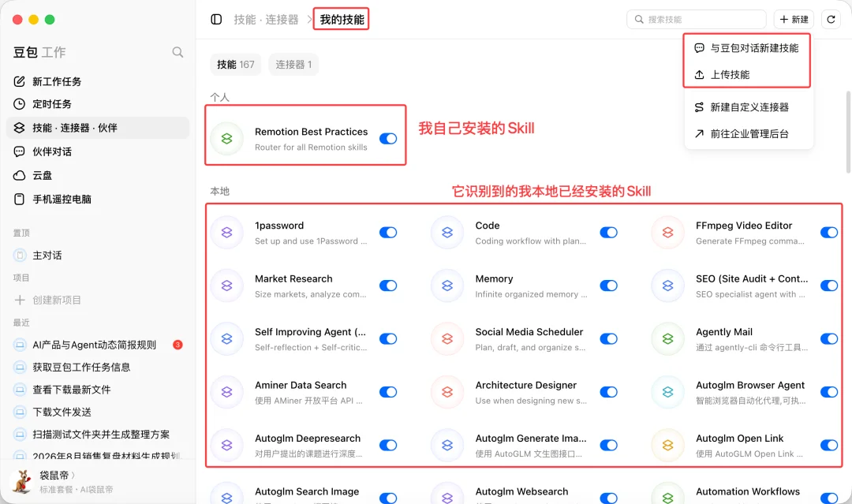Select 技能 · 连接器 · 伙伴 sidebar entry
The height and width of the screenshot is (504, 852).
(98, 128)
